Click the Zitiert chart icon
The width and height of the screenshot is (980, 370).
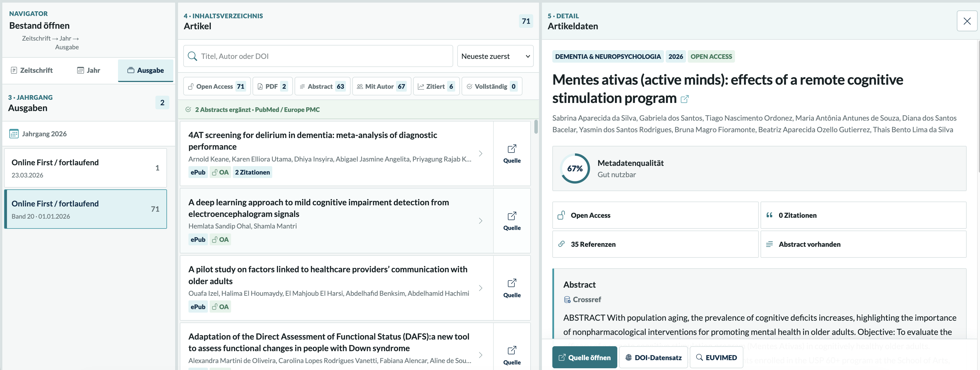point(421,87)
